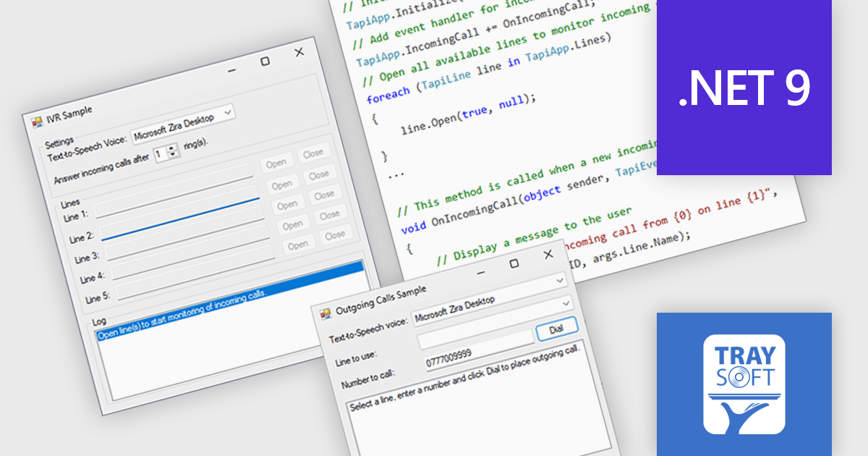Increase rings using the spinner up arrow
868x456 pixels.
tap(171, 148)
